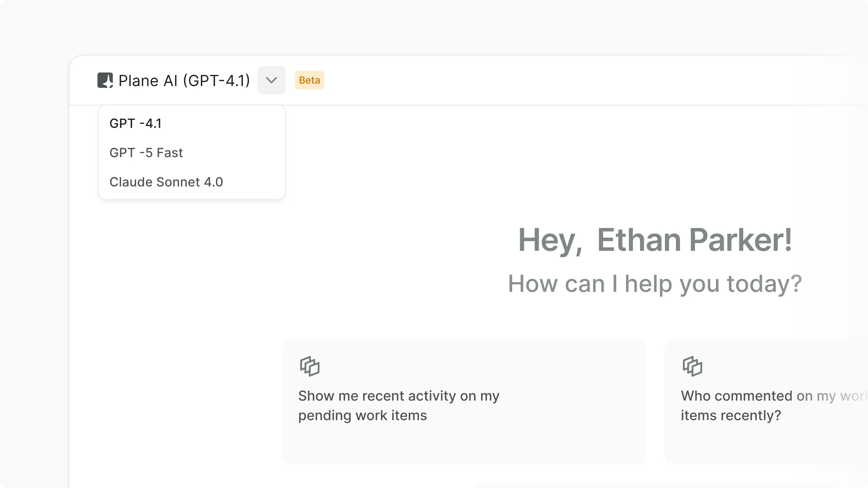Click 'How can I help you today?' subtitle
868x488 pixels.
[x=655, y=284]
